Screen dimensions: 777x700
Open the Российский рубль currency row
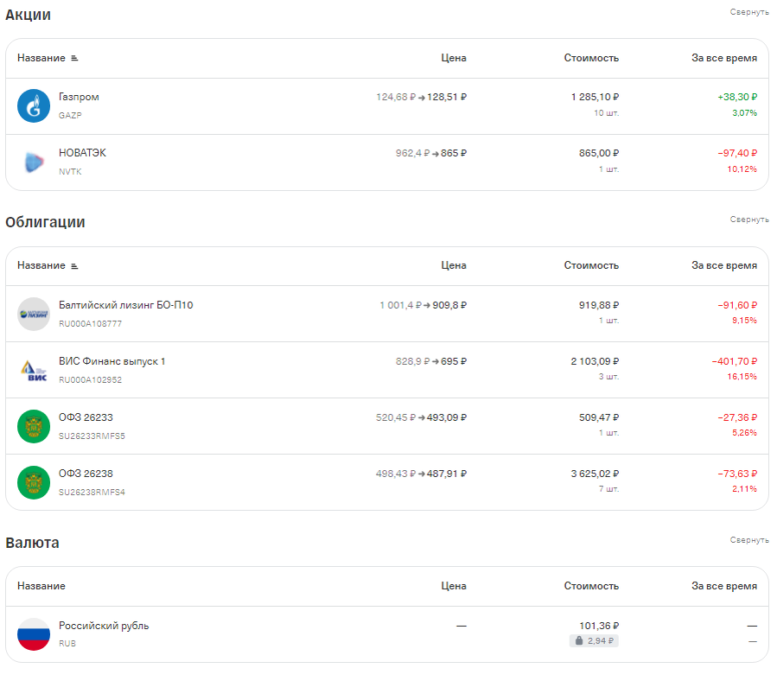[387, 634]
